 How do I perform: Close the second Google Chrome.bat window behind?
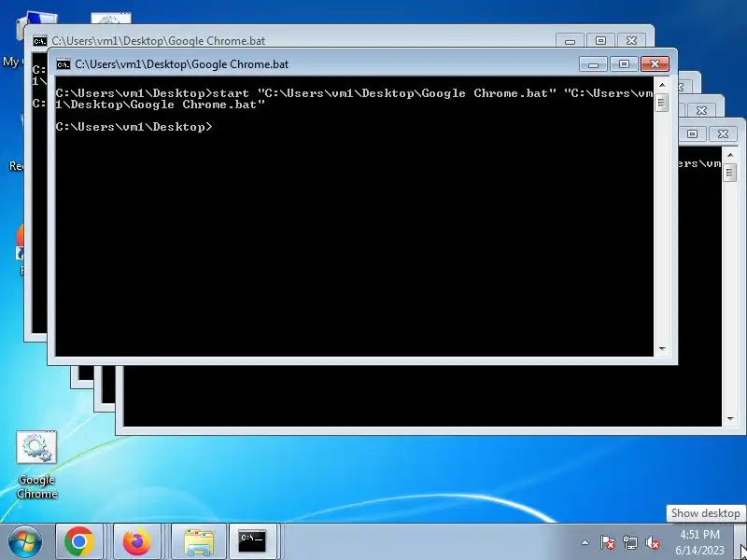[x=631, y=41]
